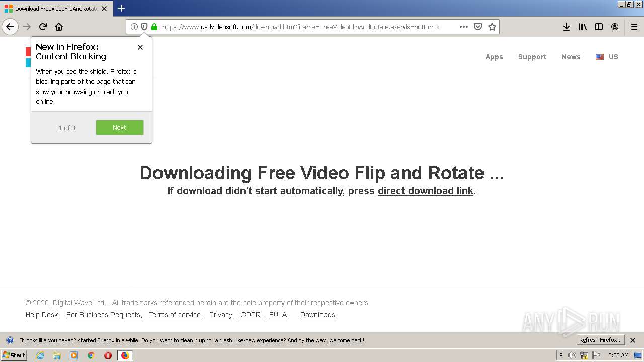Switch to Firefox taskbar button
The image size is (644, 362).
coord(125,355)
